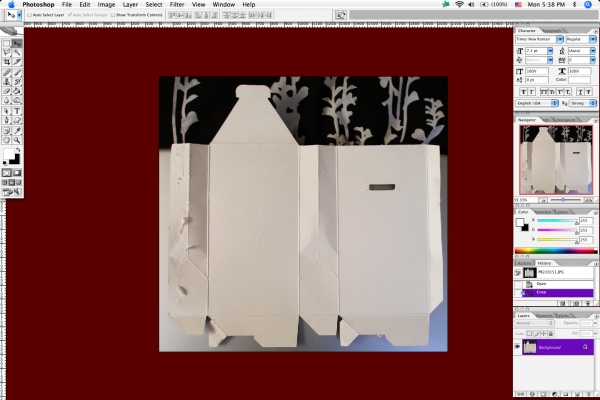This screenshot has height=400, width=600.
Task: Switch to Standard editing mode
Action: (7, 173)
